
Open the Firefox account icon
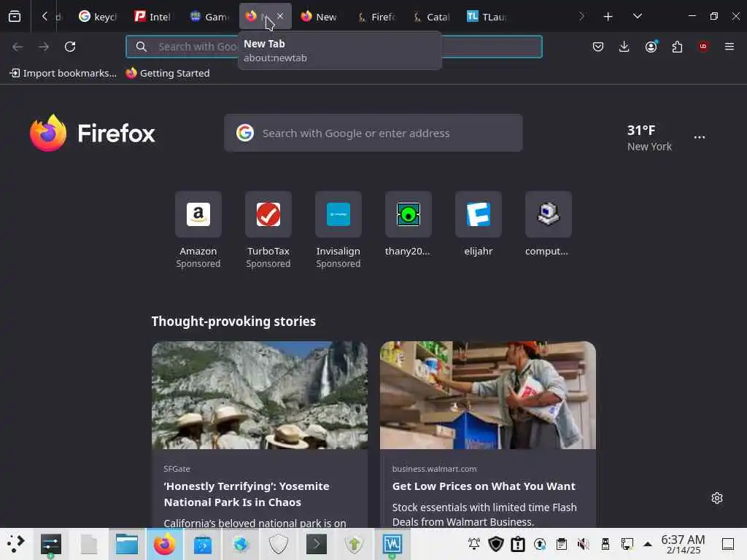coord(651,47)
